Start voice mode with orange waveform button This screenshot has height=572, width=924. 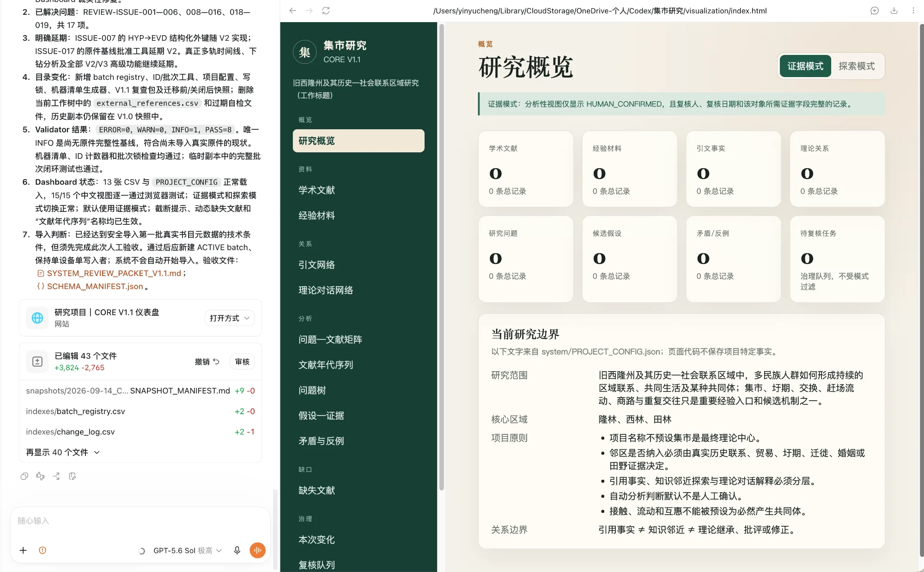(257, 550)
